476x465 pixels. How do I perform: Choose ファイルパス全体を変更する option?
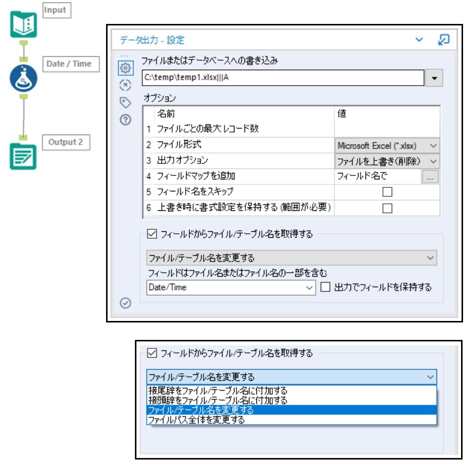(292, 420)
